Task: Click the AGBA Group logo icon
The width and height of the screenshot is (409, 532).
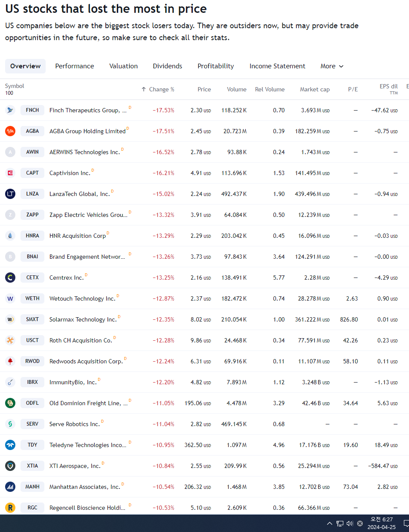Action: (x=10, y=131)
